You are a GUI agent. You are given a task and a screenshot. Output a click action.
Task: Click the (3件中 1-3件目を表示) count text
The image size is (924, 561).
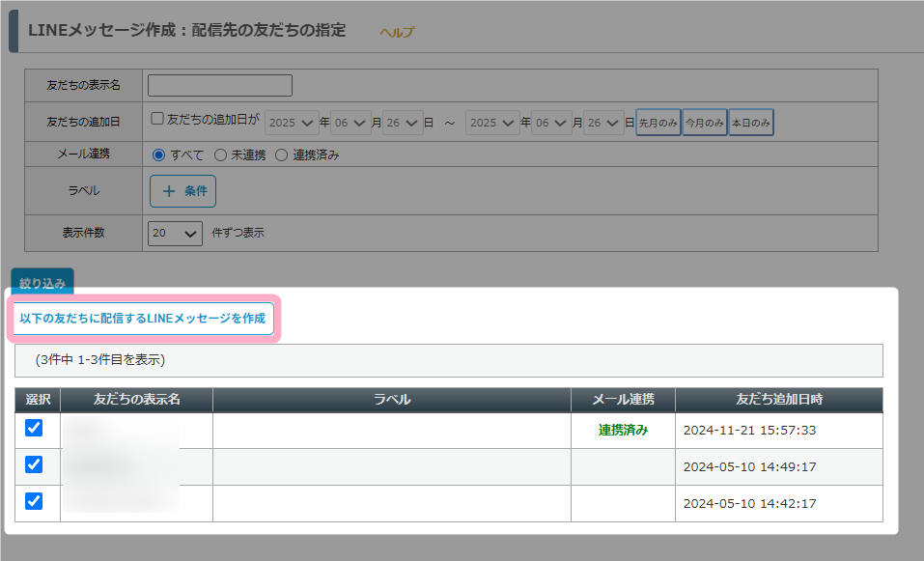click(100, 360)
